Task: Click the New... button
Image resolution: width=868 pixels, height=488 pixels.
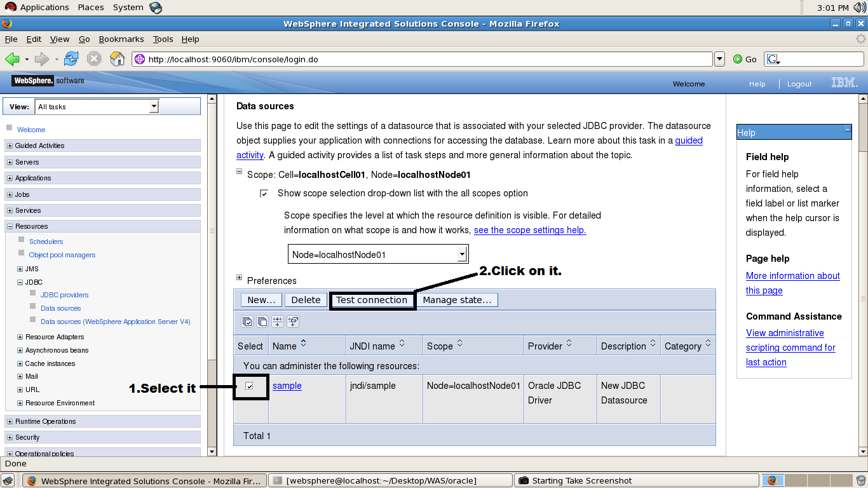Action: tap(262, 300)
